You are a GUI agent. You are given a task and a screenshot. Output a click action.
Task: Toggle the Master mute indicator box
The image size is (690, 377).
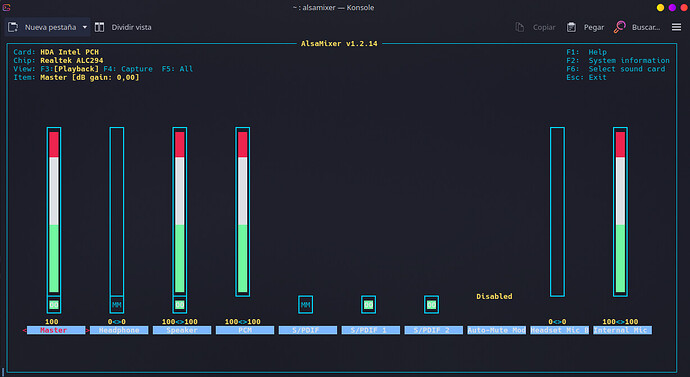tap(54, 304)
